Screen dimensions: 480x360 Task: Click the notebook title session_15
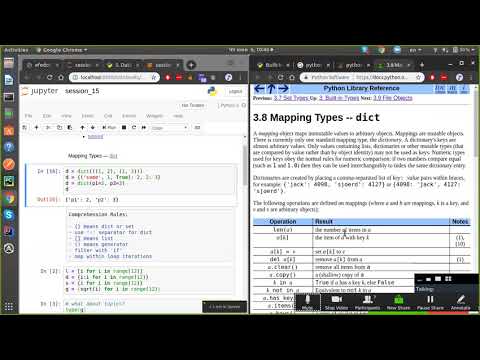tap(82, 91)
